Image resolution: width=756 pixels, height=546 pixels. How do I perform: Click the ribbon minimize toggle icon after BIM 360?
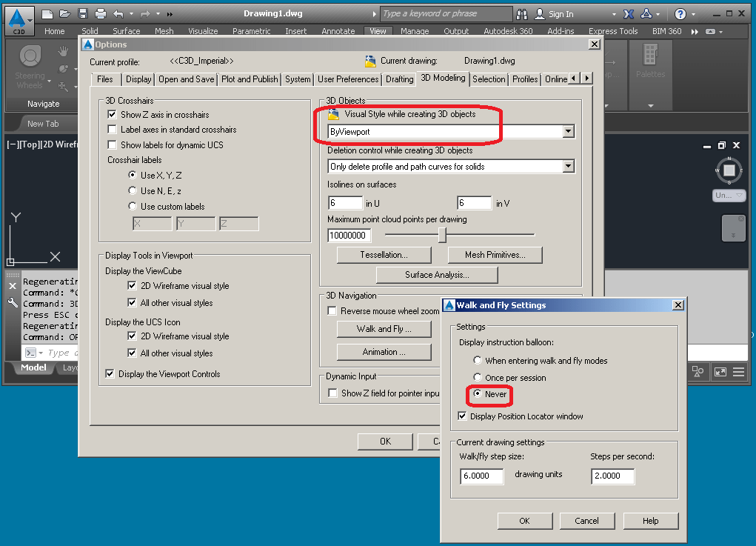click(710, 31)
